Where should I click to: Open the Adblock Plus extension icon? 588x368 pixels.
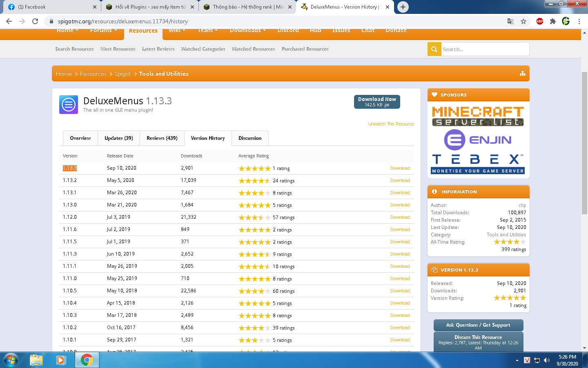(x=540, y=21)
